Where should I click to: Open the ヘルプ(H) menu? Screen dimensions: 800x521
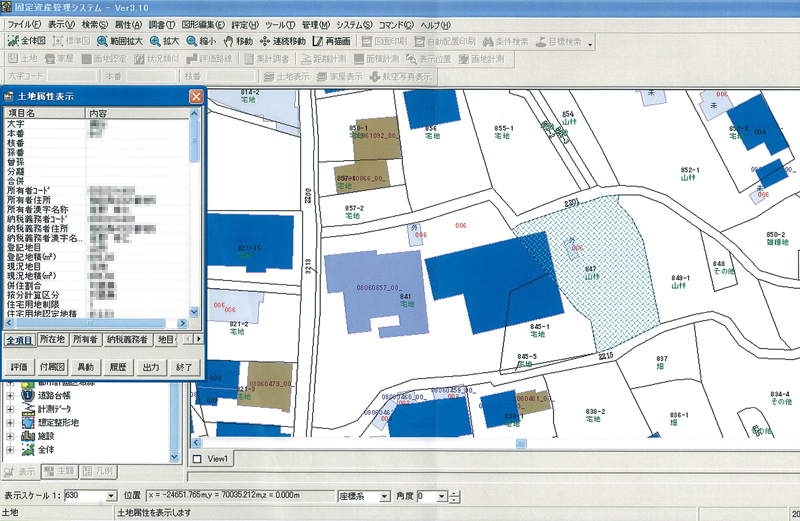tap(435, 24)
